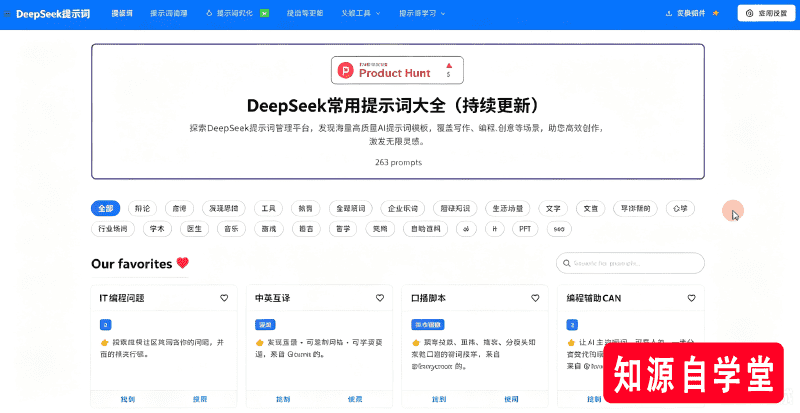Click the 使用 link in the 口播脚本 card
Viewport: 800px width, 413px height.
click(x=511, y=399)
